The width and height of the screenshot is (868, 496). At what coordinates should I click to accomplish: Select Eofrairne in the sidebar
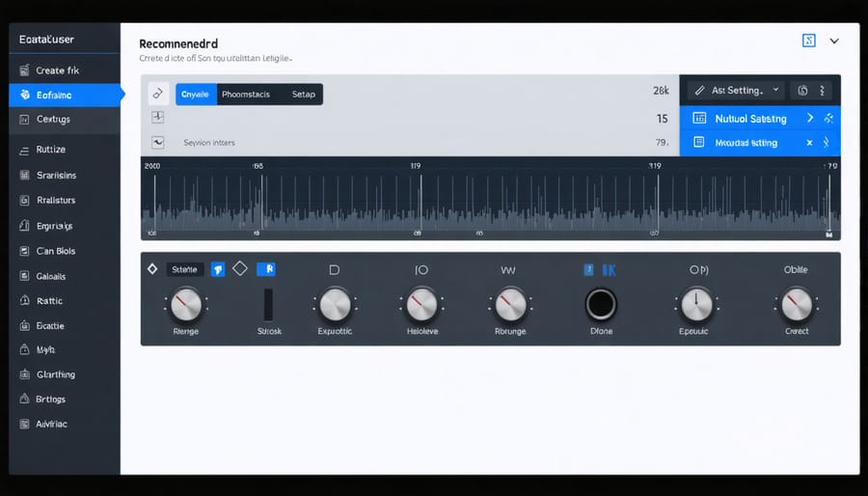(x=65, y=96)
